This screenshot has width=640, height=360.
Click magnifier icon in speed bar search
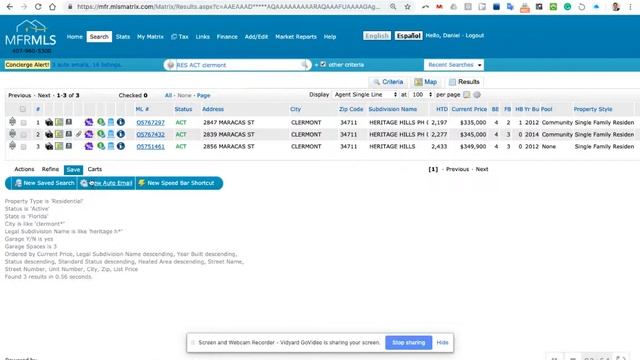point(304,65)
